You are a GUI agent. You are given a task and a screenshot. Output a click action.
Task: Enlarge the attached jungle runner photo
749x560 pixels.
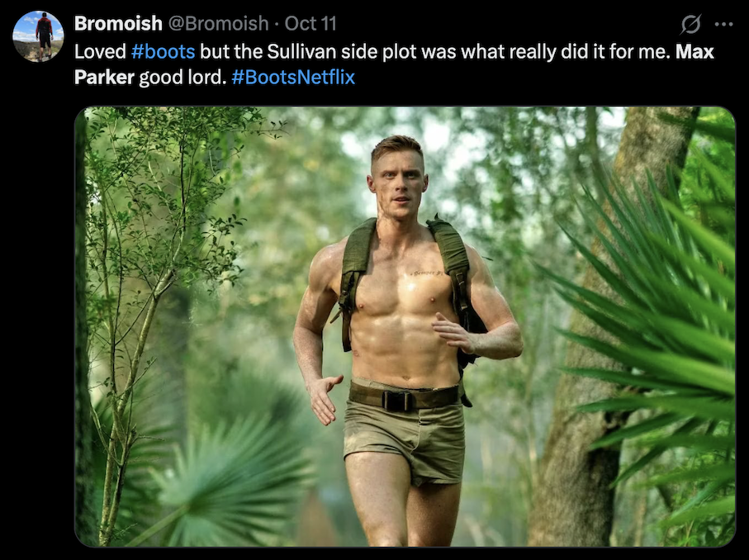[x=405, y=326]
